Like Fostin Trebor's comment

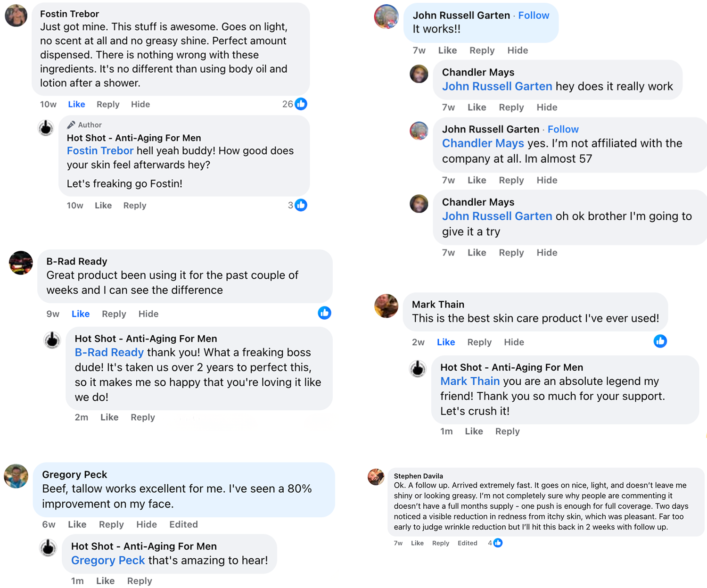(x=76, y=104)
